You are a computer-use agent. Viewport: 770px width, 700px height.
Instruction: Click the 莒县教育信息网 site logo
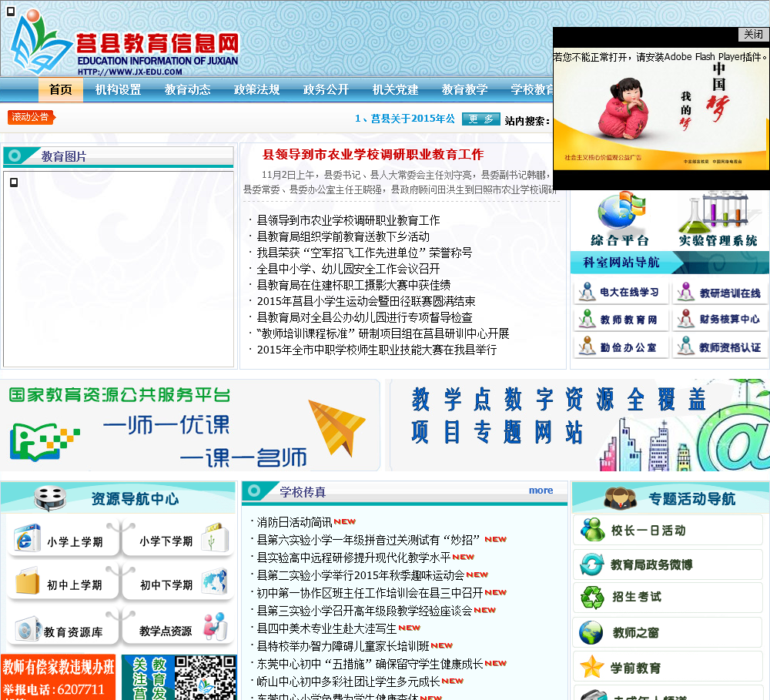click(124, 44)
